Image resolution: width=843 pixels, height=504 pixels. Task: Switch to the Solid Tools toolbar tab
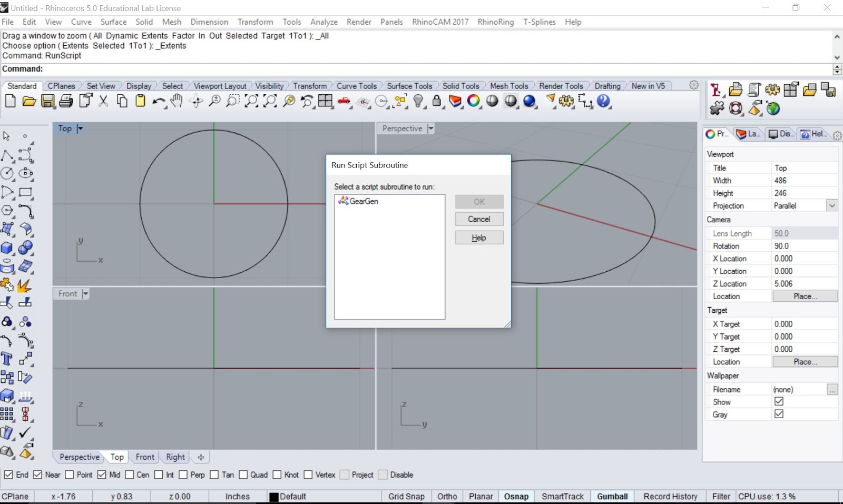pyautogui.click(x=460, y=86)
